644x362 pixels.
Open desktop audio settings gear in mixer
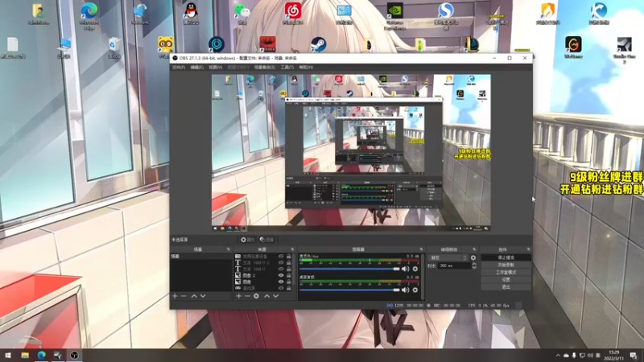tap(415, 290)
